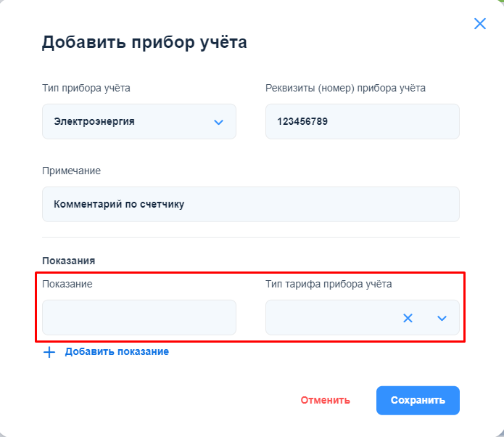Expand the tariff type chevron arrow
The image size is (504, 437).
coord(442,318)
